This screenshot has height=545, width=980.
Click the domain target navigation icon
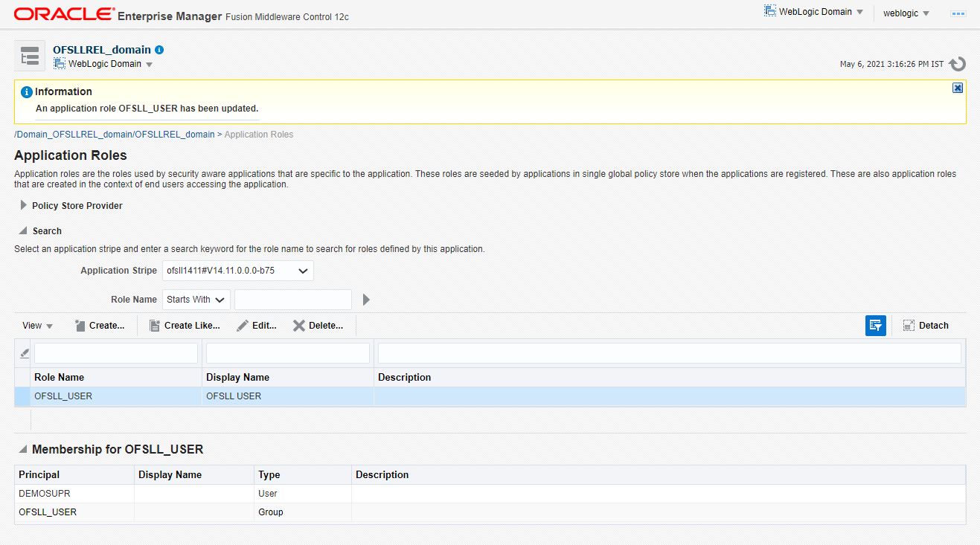(x=30, y=57)
